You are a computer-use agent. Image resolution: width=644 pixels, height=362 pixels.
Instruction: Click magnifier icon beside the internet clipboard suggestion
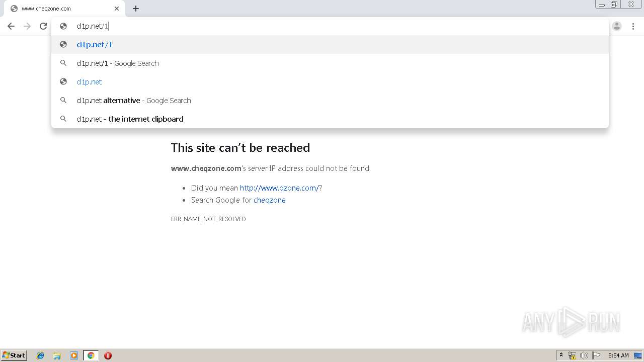coord(63,119)
